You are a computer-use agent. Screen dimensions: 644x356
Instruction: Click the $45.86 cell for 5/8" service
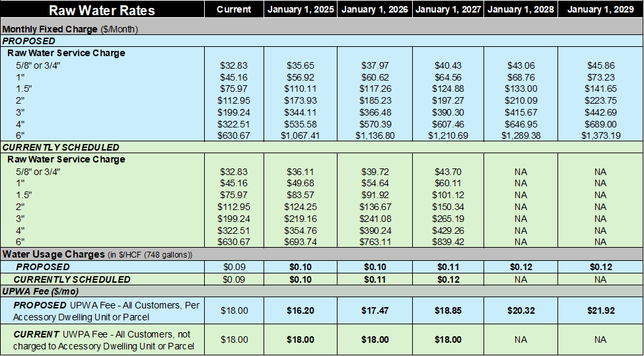[x=600, y=65]
